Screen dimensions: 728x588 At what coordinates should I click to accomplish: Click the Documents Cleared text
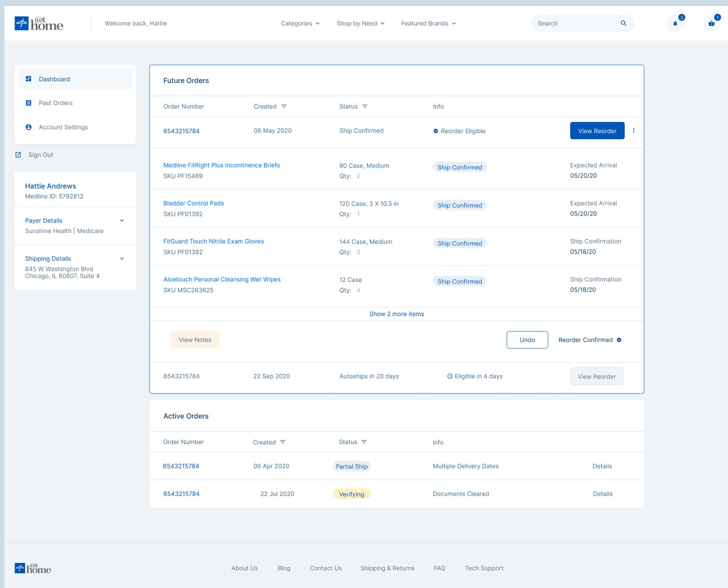(461, 494)
